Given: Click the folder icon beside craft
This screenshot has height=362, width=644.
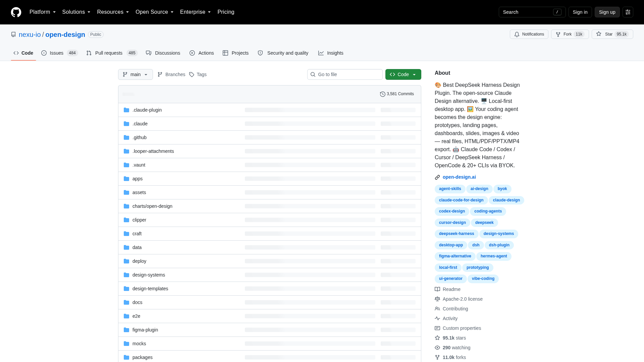Looking at the screenshot, I should point(126,234).
